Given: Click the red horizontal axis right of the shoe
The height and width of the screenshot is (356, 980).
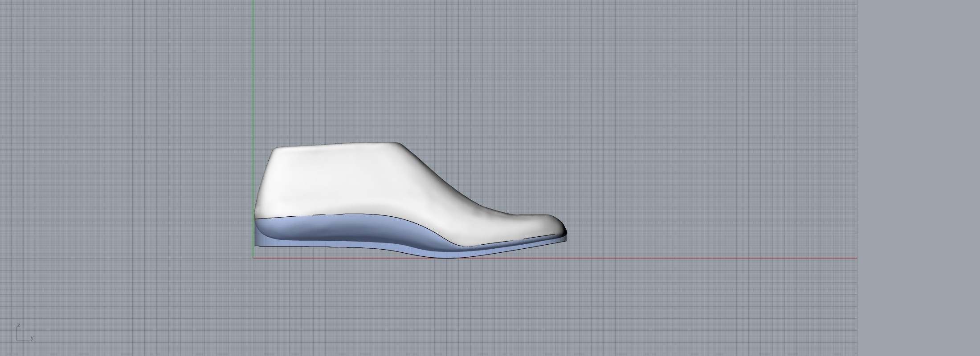Looking at the screenshot, I should (x=713, y=258).
